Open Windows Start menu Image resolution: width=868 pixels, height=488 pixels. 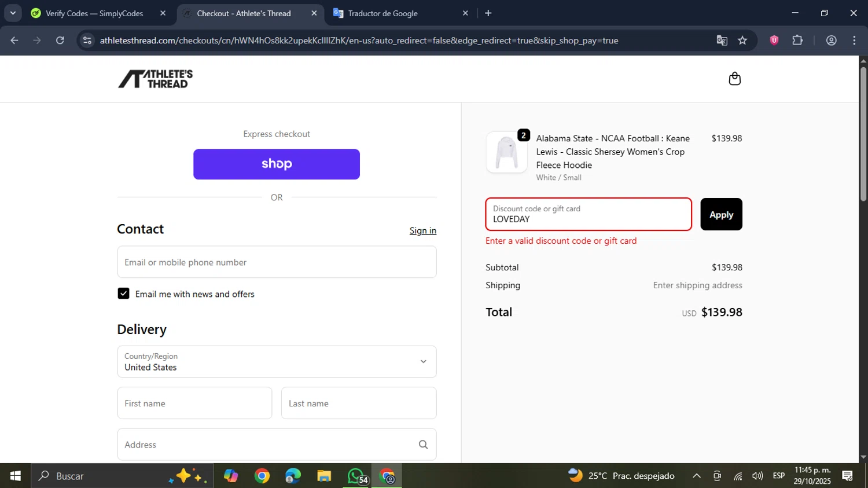click(x=16, y=476)
